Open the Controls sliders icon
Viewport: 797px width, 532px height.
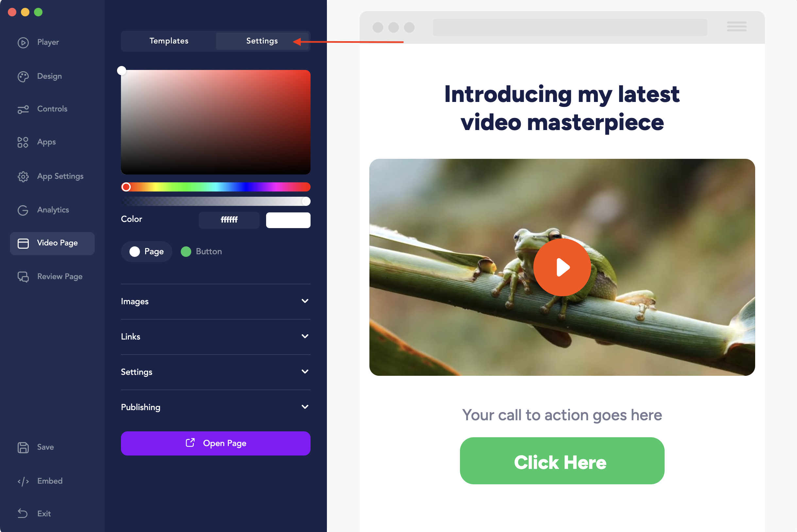coord(23,109)
